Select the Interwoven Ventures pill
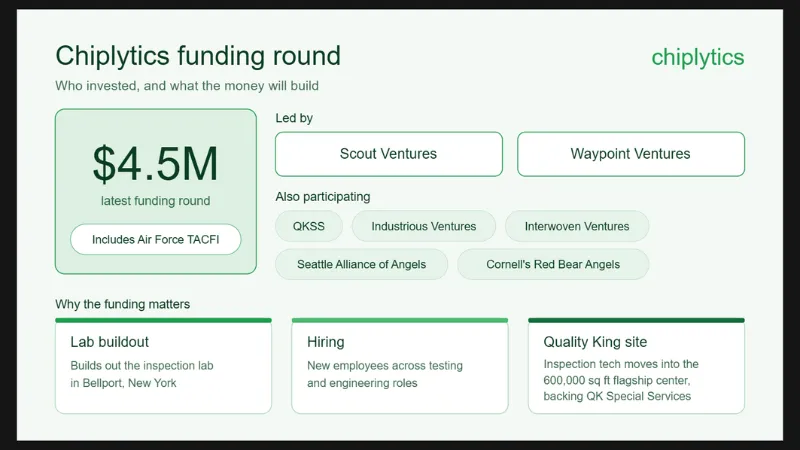 click(x=577, y=226)
